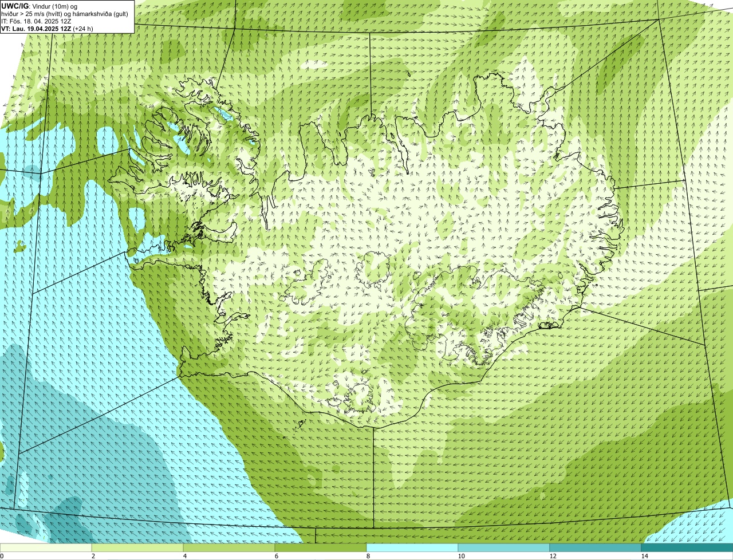
Task: Click the dark green 6–8 m/s legend segment
Action: (x=321, y=547)
